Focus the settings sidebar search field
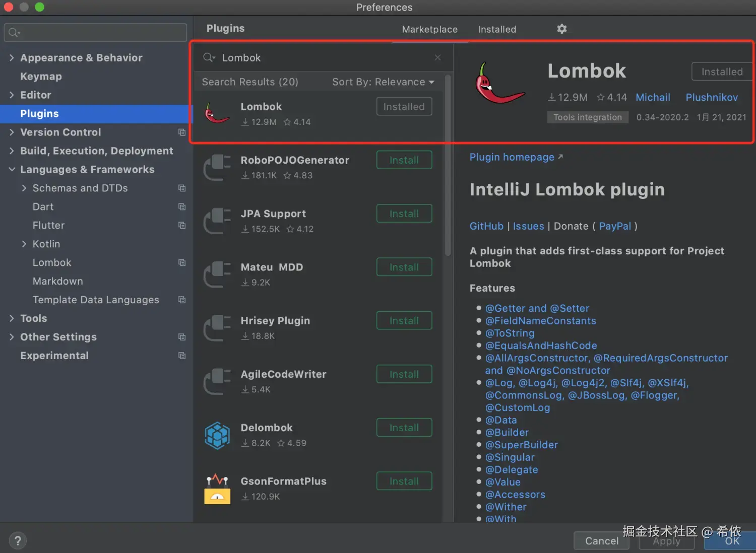756x553 pixels. pyautogui.click(x=95, y=33)
